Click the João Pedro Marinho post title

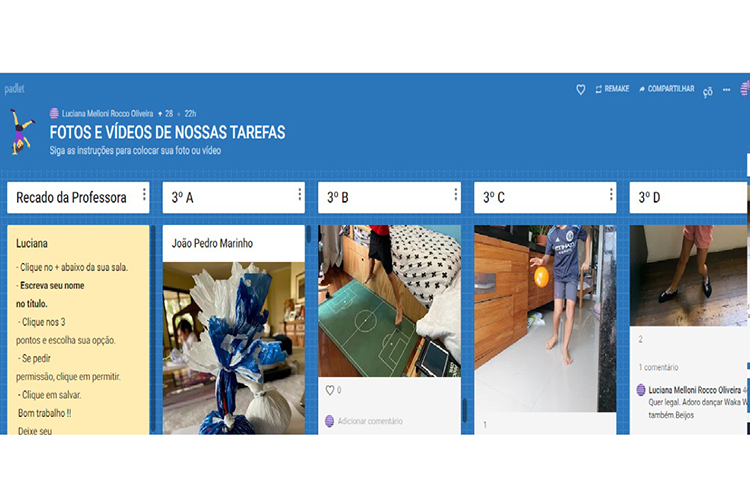pos(212,243)
